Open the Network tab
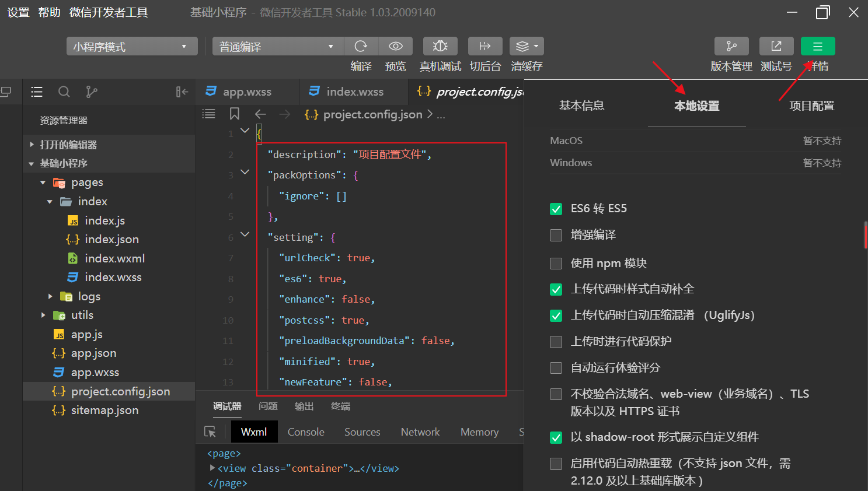868x491 pixels. (x=420, y=432)
